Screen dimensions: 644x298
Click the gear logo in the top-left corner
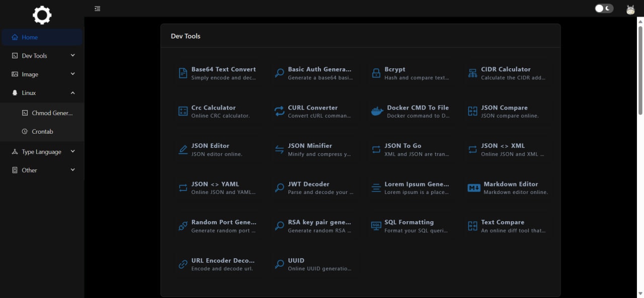click(42, 15)
